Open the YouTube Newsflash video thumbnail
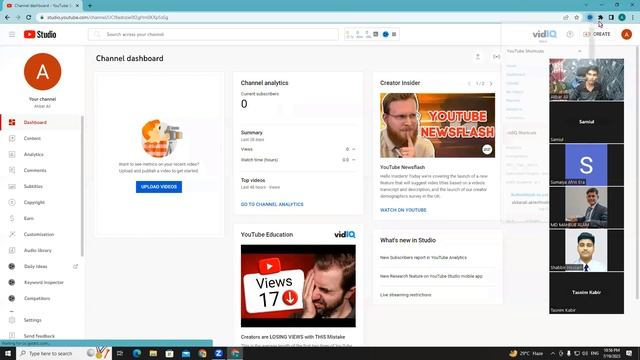The image size is (640, 360). click(x=438, y=125)
